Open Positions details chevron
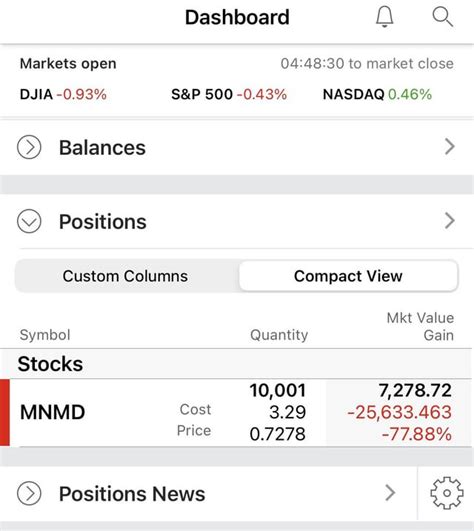 tap(450, 221)
